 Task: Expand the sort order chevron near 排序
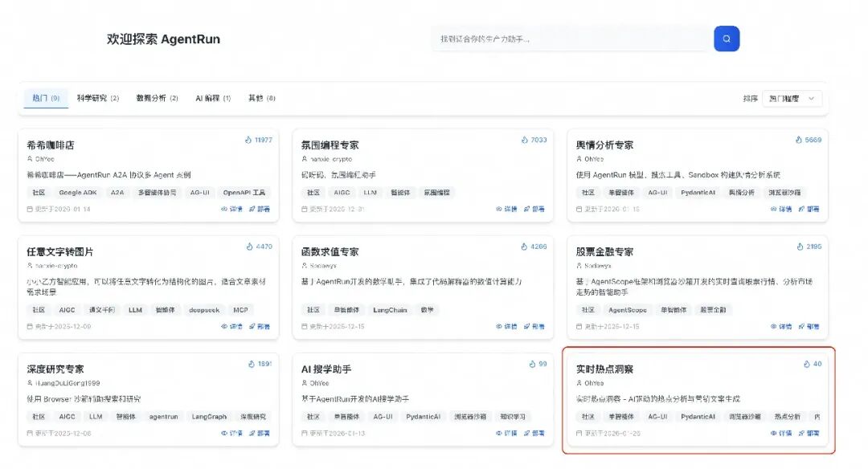(810, 98)
